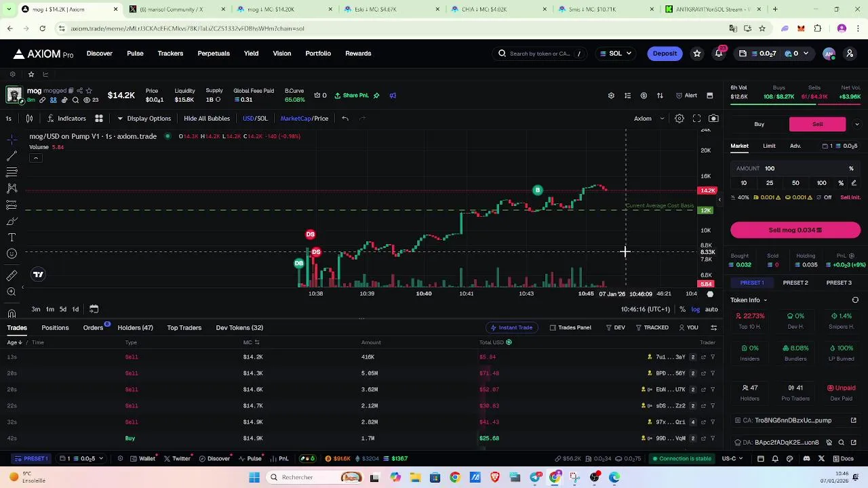The width and height of the screenshot is (868, 488).
Task: Toggle the Instant Trade mode
Action: (511, 328)
